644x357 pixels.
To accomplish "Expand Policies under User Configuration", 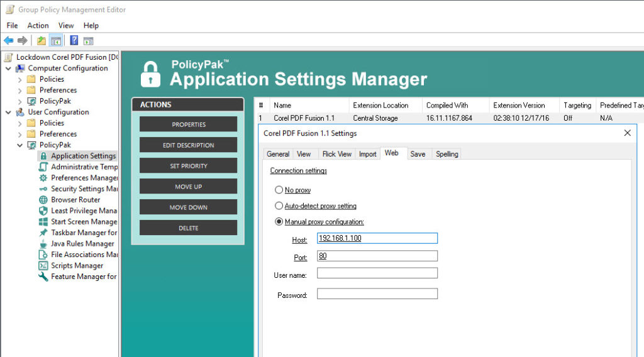I will point(19,123).
